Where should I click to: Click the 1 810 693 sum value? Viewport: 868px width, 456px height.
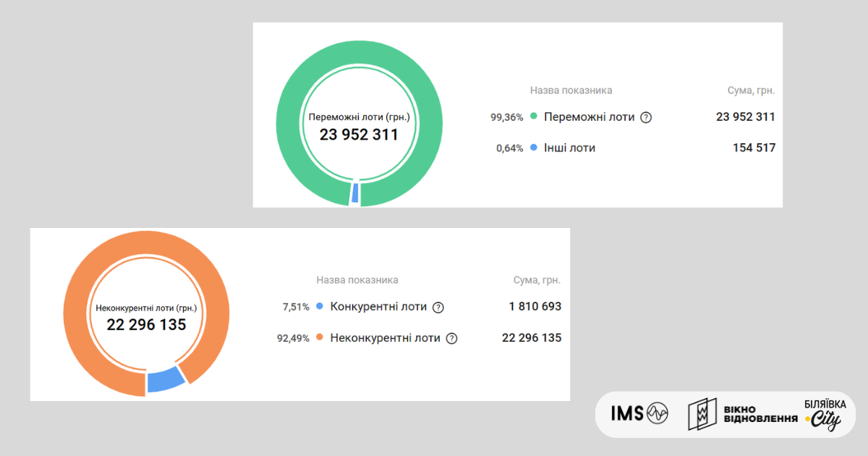point(535,307)
